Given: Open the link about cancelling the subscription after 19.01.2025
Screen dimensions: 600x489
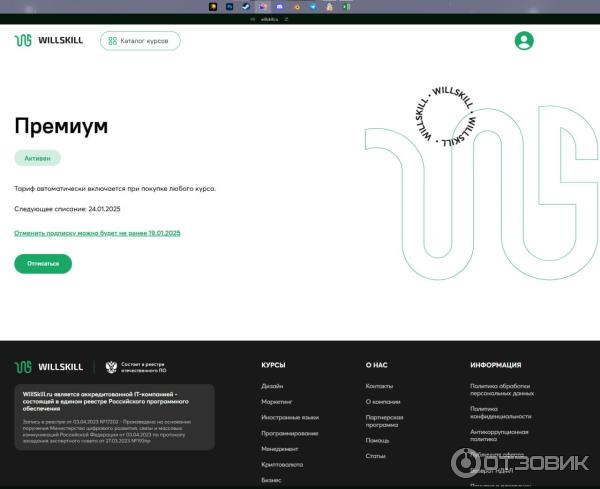Looking at the screenshot, I should tap(97, 233).
